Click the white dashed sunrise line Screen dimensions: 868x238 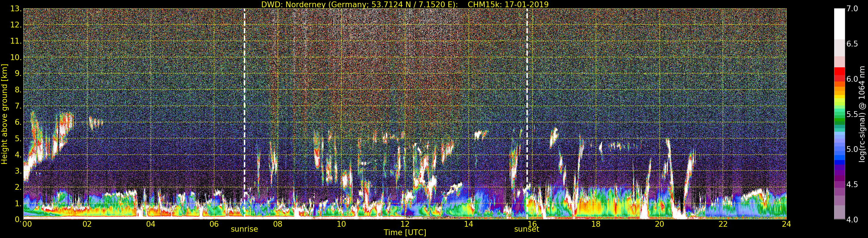(244, 114)
